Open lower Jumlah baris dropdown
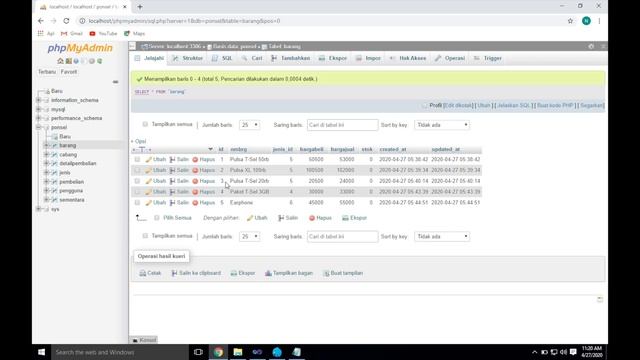640x360 pixels. coord(249,237)
